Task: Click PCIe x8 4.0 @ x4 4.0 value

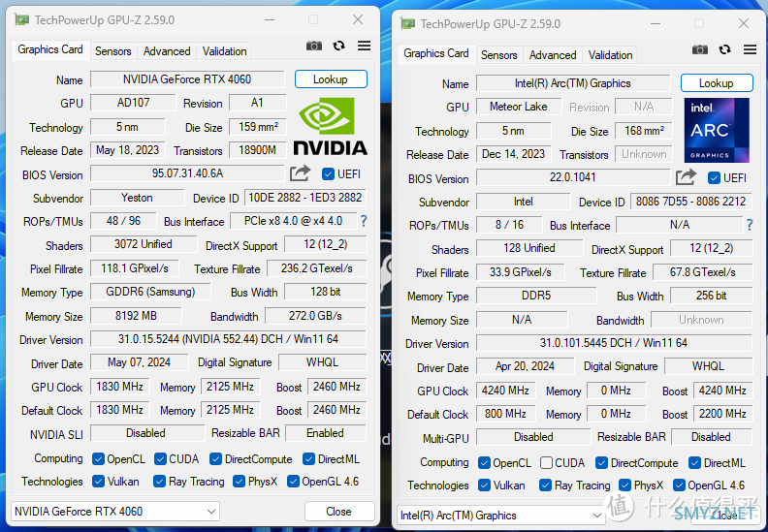Action: (x=294, y=221)
